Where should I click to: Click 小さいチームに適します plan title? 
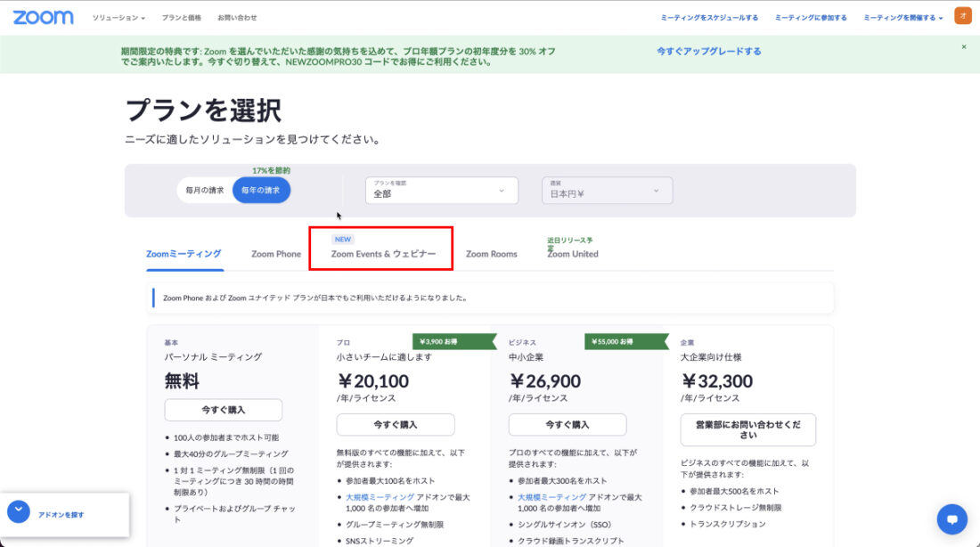(384, 357)
